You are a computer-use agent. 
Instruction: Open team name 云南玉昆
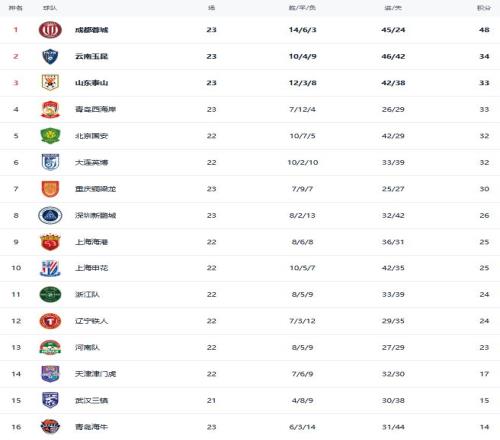click(x=91, y=56)
